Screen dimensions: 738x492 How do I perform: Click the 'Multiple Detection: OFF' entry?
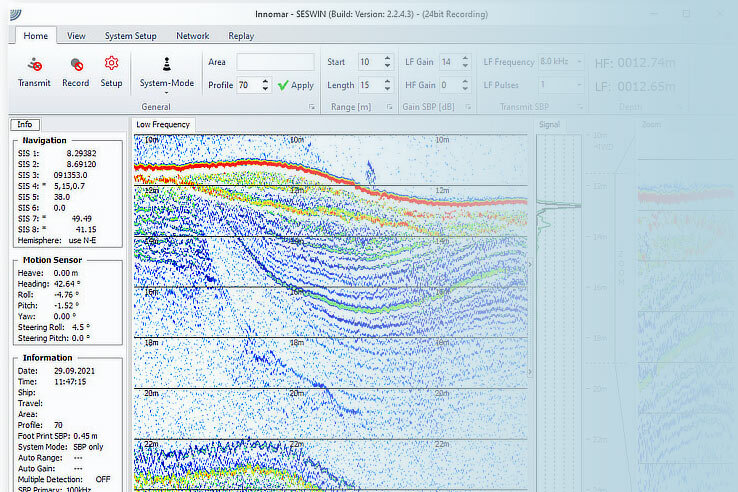64,479
